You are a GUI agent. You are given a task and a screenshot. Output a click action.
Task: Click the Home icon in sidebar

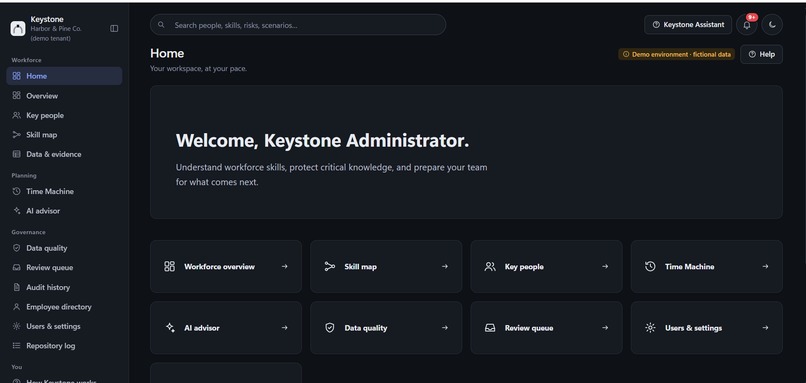coord(16,76)
